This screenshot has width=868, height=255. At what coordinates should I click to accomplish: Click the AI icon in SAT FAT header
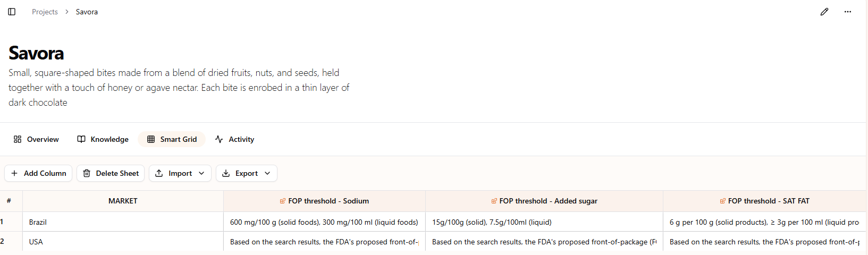click(x=723, y=201)
